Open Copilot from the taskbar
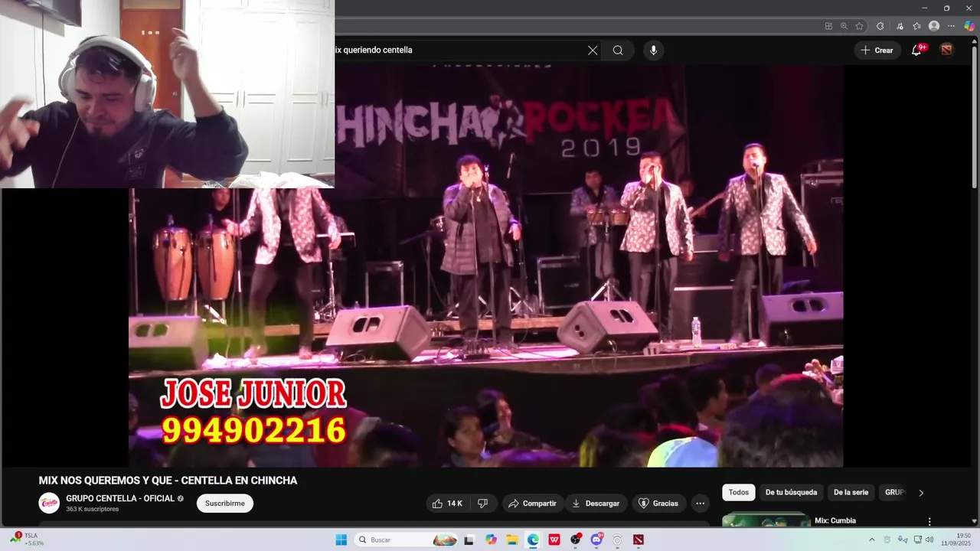The image size is (980, 551). click(491, 540)
